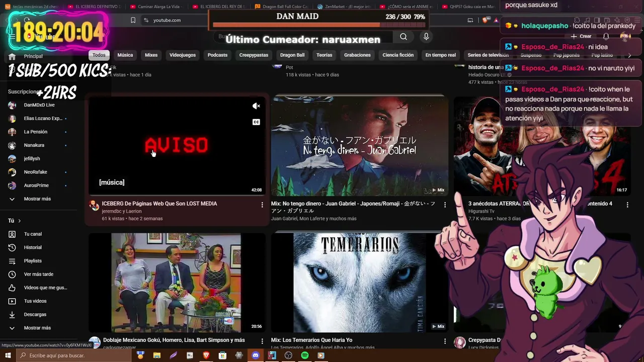644x362 pixels.
Task: Select the Todos filter chip
Action: [99, 55]
